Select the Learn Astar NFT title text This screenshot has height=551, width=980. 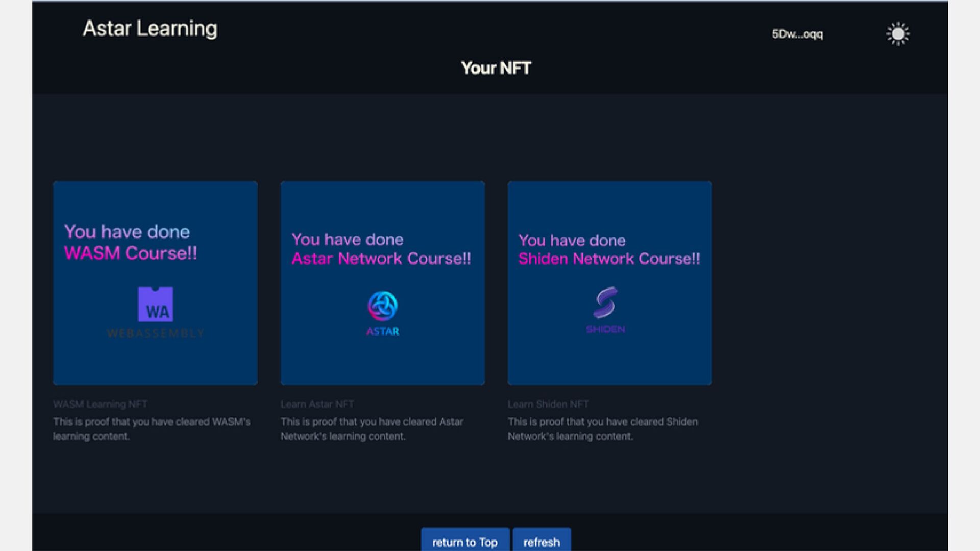pyautogui.click(x=317, y=404)
